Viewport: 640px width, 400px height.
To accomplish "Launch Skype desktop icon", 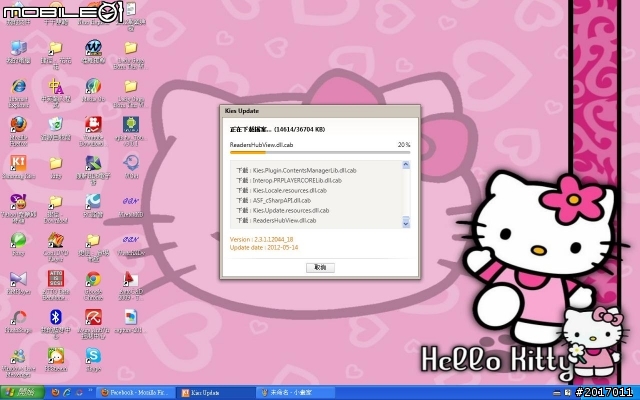I will tap(93, 360).
